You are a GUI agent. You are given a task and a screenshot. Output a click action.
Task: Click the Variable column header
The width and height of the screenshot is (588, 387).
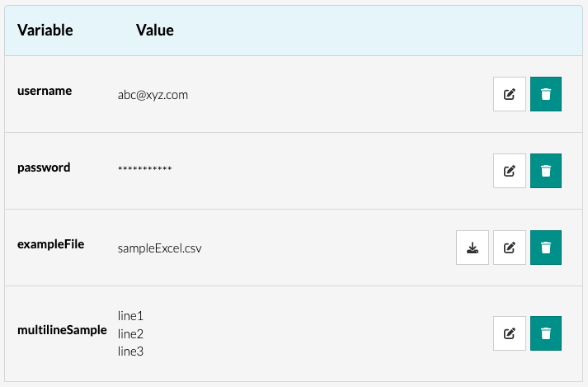(45, 31)
